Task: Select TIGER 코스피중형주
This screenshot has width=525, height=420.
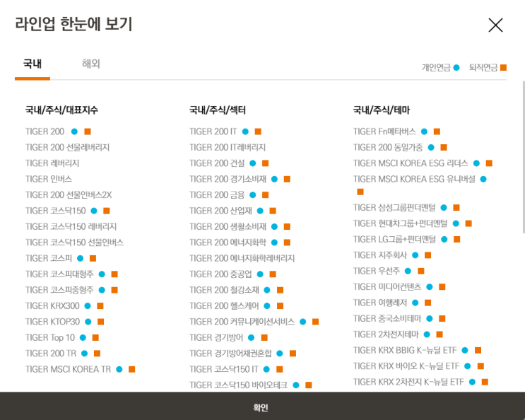Action: click(59, 290)
